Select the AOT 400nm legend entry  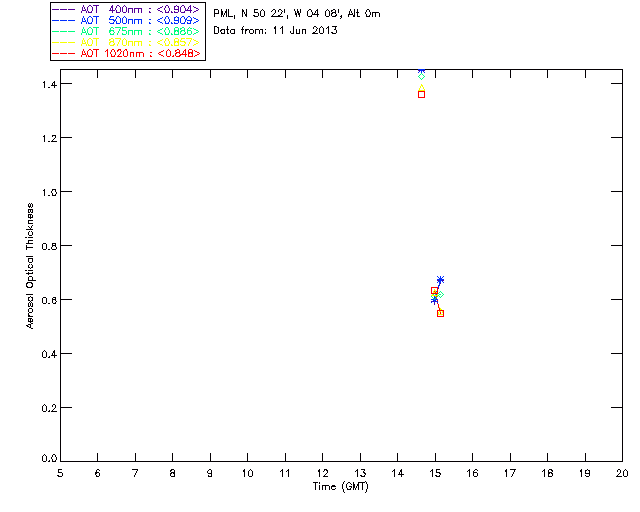(x=126, y=9)
